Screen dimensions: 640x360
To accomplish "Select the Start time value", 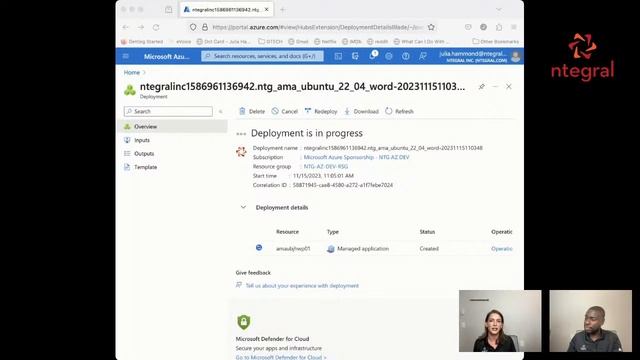I will tap(323, 176).
